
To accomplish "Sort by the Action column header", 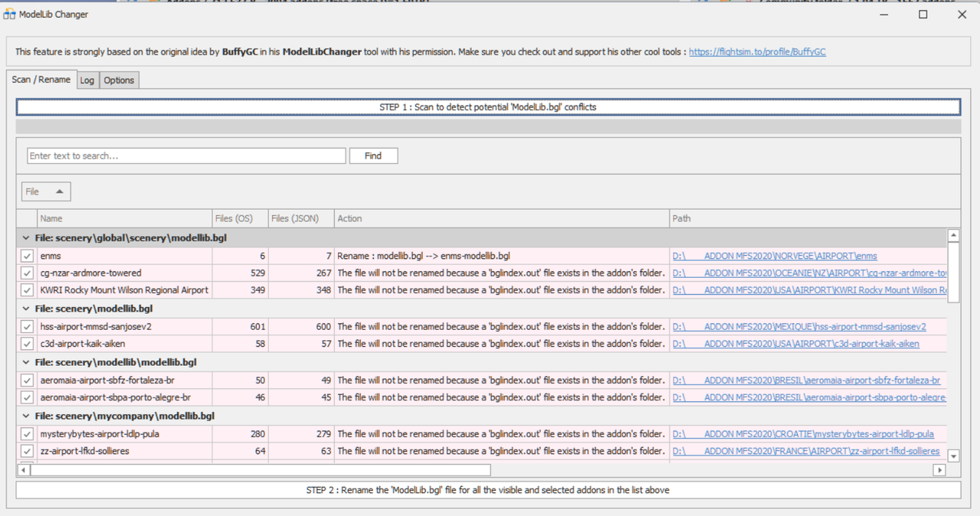I will click(x=502, y=218).
